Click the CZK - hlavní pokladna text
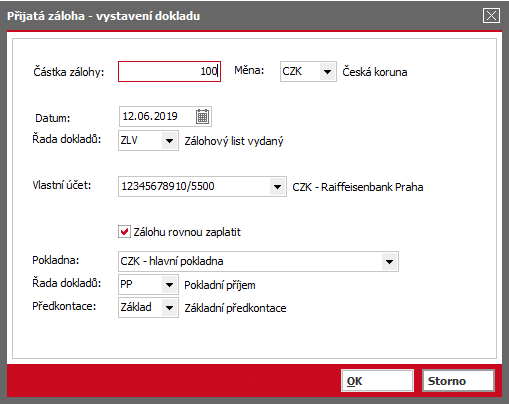Viewport: 509px width, 404px height. [172, 261]
